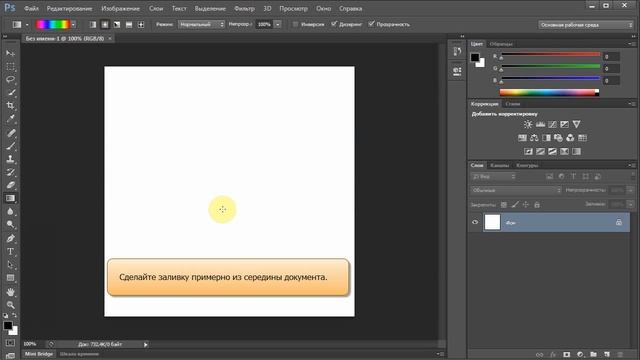This screenshot has width=640, height=360.
Task: Choose linear gradient type
Action: [93, 24]
